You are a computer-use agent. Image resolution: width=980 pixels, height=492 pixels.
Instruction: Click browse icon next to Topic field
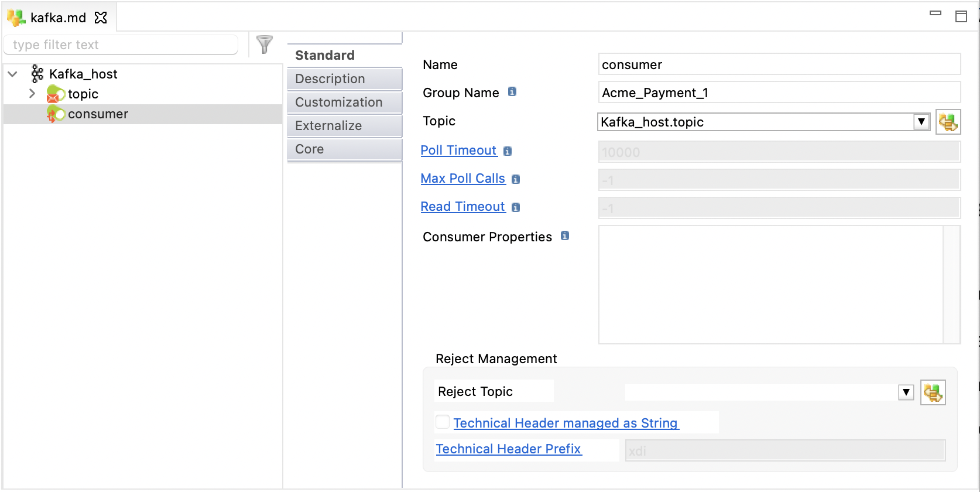click(x=948, y=122)
